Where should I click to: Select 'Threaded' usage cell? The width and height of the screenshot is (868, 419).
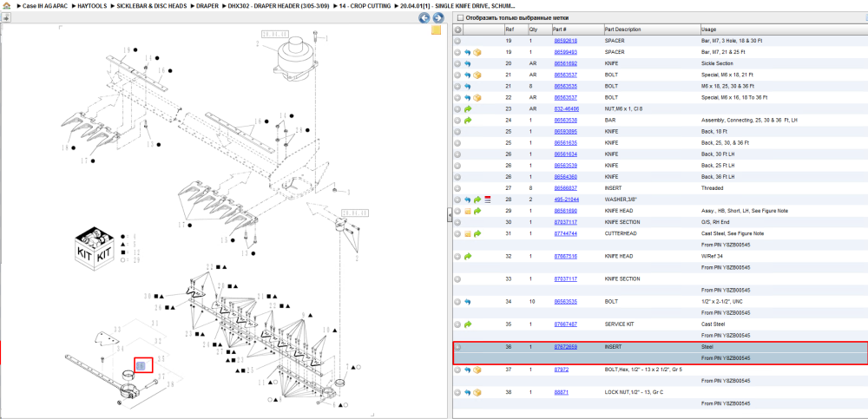tap(712, 188)
